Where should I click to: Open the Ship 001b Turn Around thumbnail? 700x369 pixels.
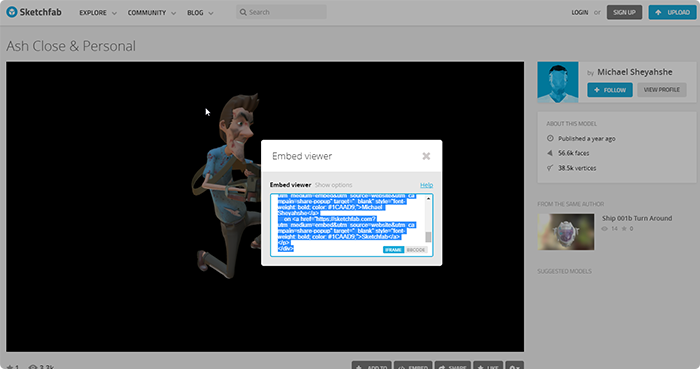(x=566, y=232)
